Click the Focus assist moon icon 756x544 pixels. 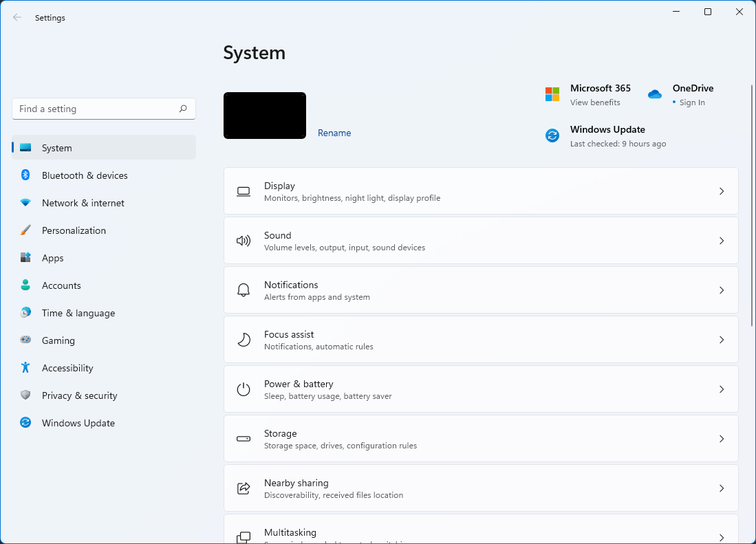coord(244,340)
